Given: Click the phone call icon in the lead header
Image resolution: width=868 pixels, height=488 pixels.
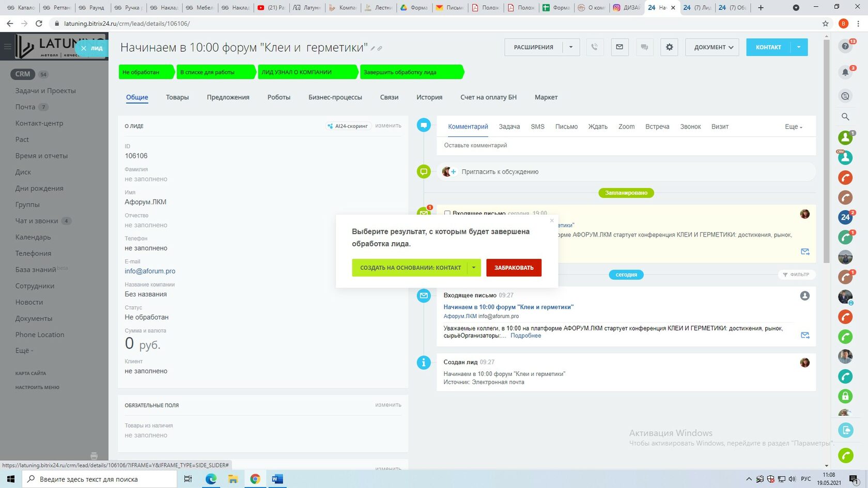Looking at the screenshot, I should (595, 47).
